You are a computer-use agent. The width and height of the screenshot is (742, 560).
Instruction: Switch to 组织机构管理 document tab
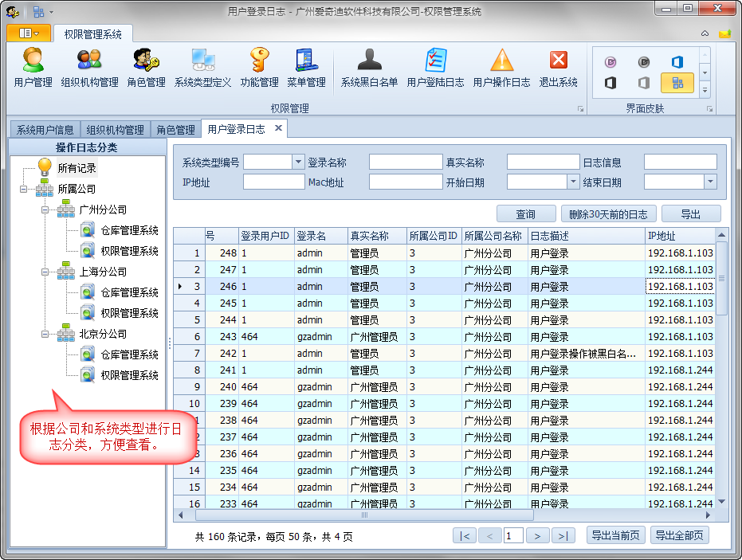click(115, 130)
